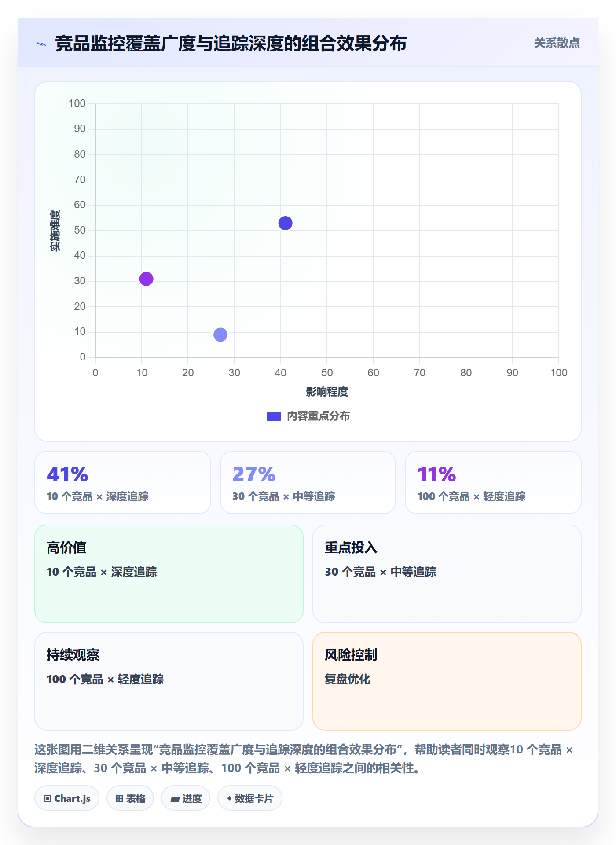Click the 41% stat value
The width and height of the screenshot is (616, 845).
pos(67,474)
